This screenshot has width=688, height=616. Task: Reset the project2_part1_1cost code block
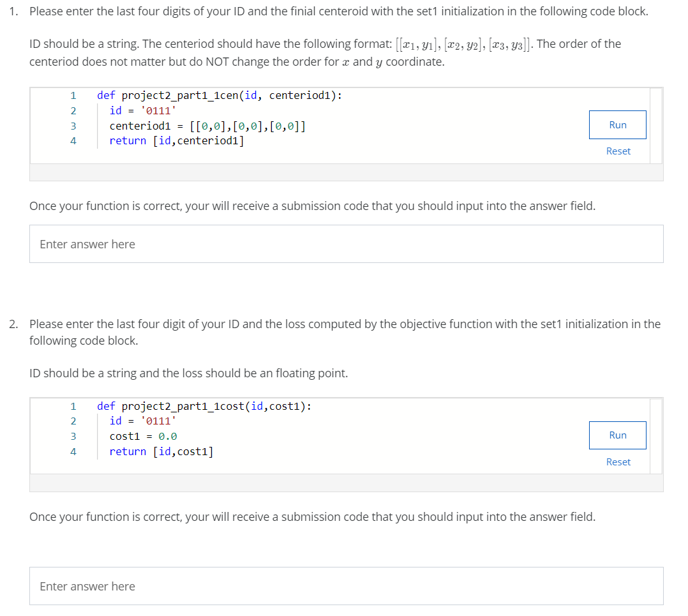(x=618, y=462)
